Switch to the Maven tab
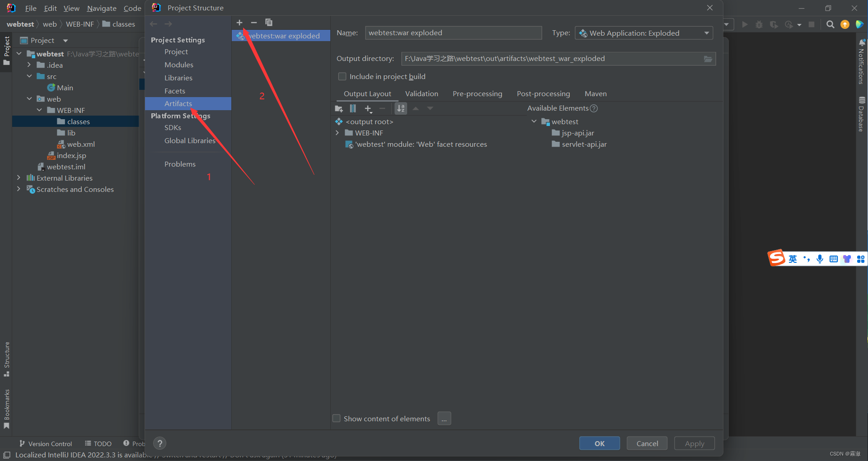This screenshot has width=868, height=461. 596,94
